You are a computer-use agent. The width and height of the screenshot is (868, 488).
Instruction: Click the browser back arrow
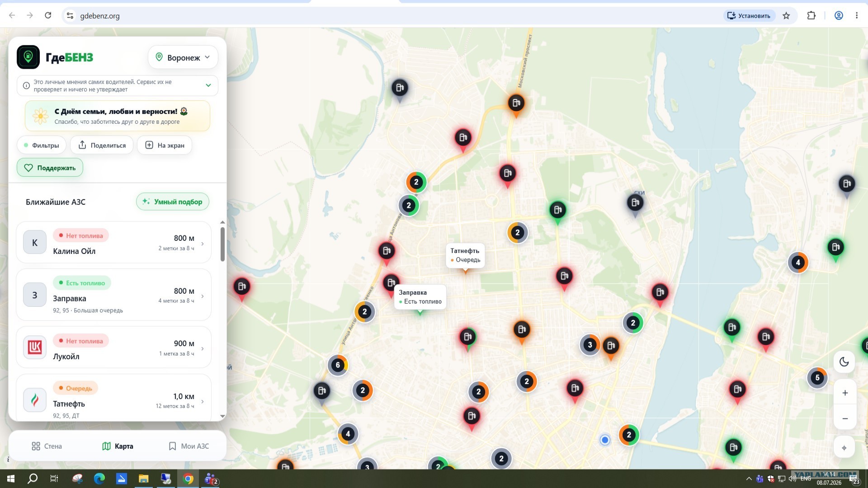pos(12,15)
